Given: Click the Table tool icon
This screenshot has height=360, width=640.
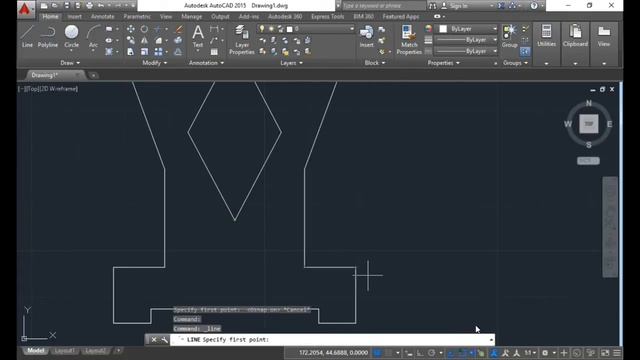Looking at the screenshot, I should coord(214,52).
